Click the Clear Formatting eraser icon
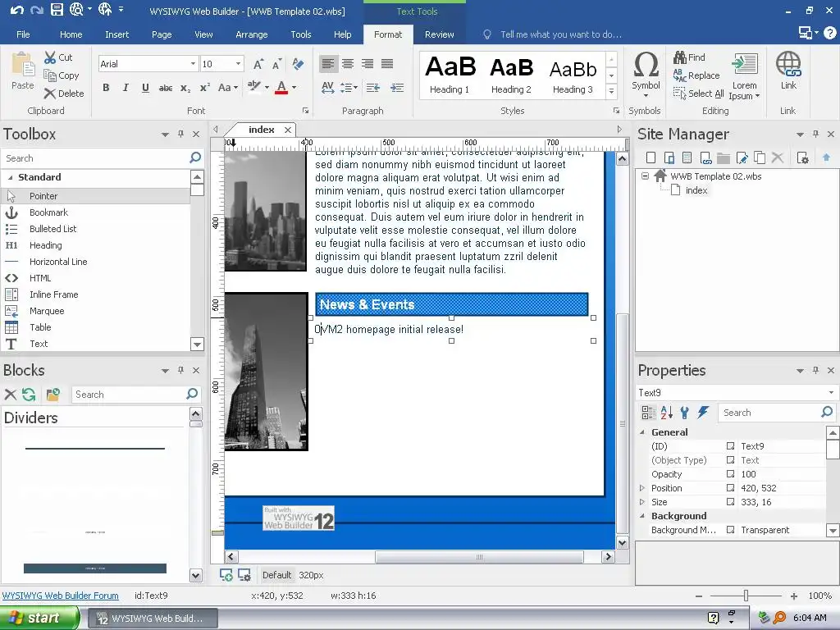Viewport: 840px width, 630px height. click(x=299, y=64)
